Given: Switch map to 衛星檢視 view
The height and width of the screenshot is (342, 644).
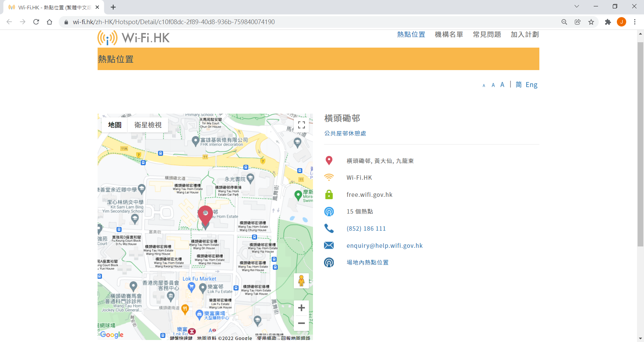Looking at the screenshot, I should [148, 125].
